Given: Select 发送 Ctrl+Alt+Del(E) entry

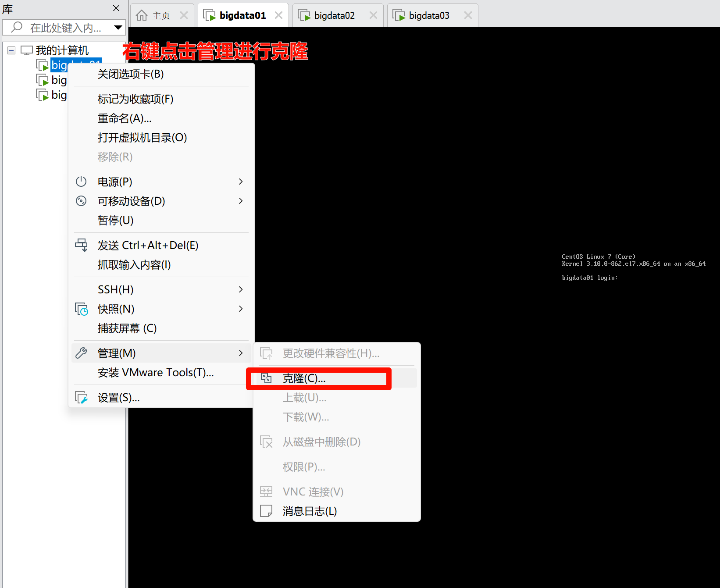Looking at the screenshot, I should click(161, 245).
